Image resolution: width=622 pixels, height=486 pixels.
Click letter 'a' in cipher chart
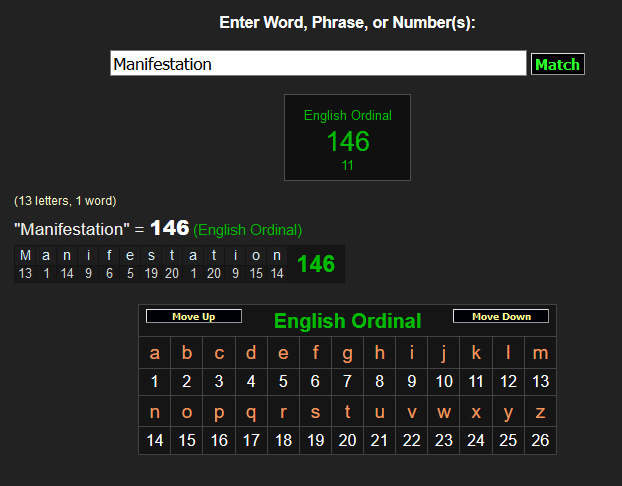click(154, 352)
